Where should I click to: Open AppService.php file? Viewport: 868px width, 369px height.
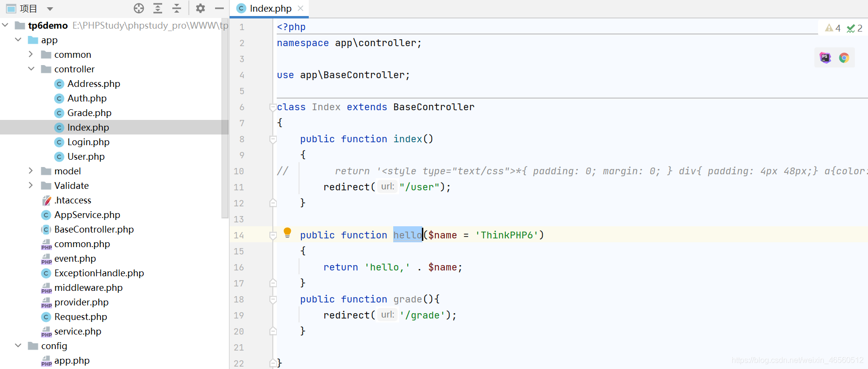tap(87, 215)
